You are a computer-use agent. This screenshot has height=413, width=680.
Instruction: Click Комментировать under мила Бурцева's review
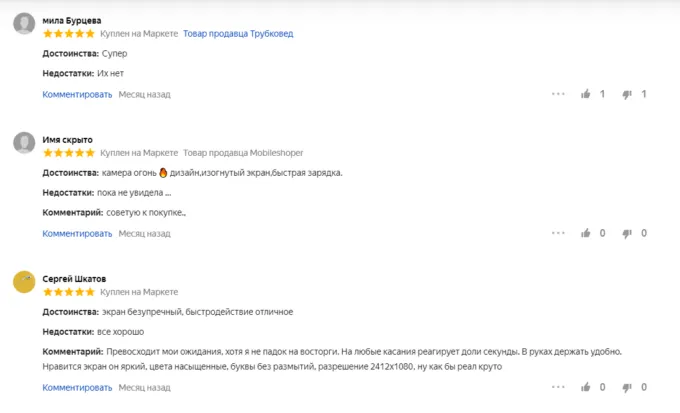click(77, 94)
